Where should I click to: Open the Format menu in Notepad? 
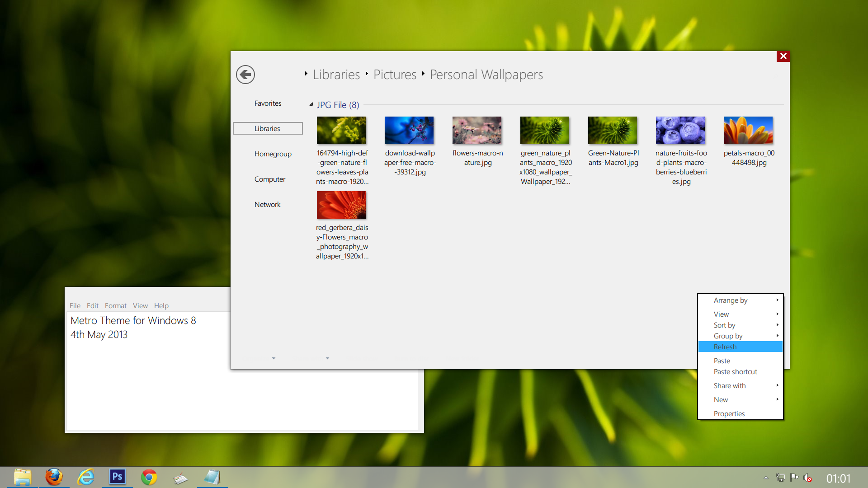coord(116,306)
